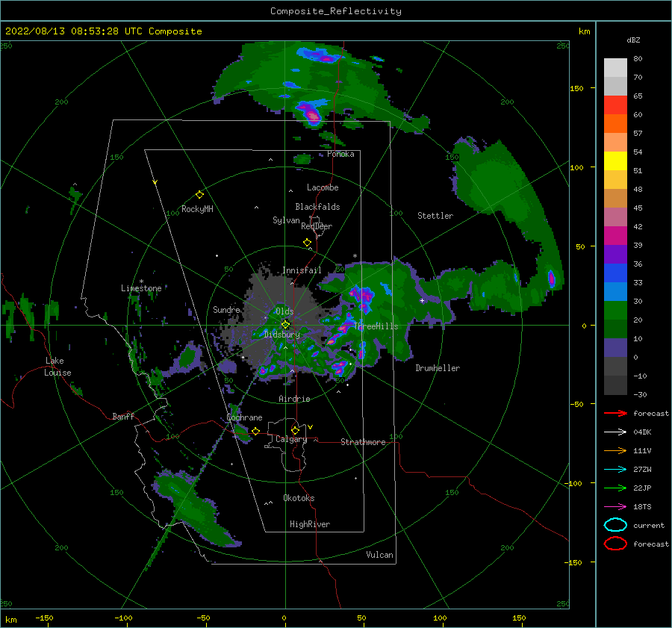Click the Banff label
This screenshot has width=672, height=628.
tap(123, 416)
